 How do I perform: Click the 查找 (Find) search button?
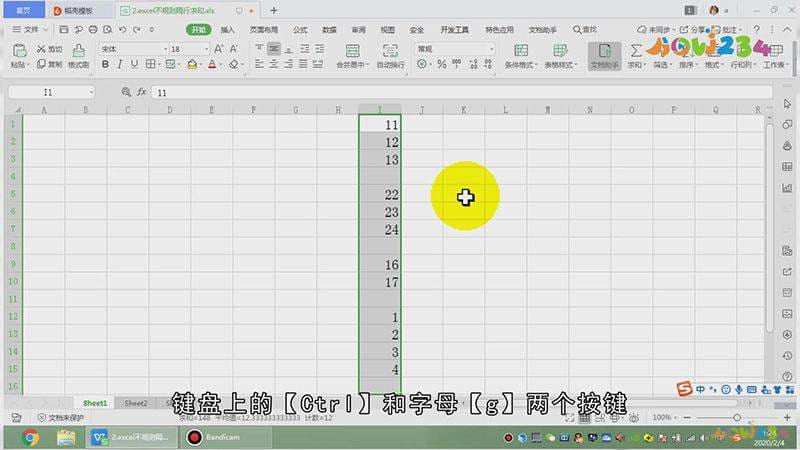[x=585, y=30]
